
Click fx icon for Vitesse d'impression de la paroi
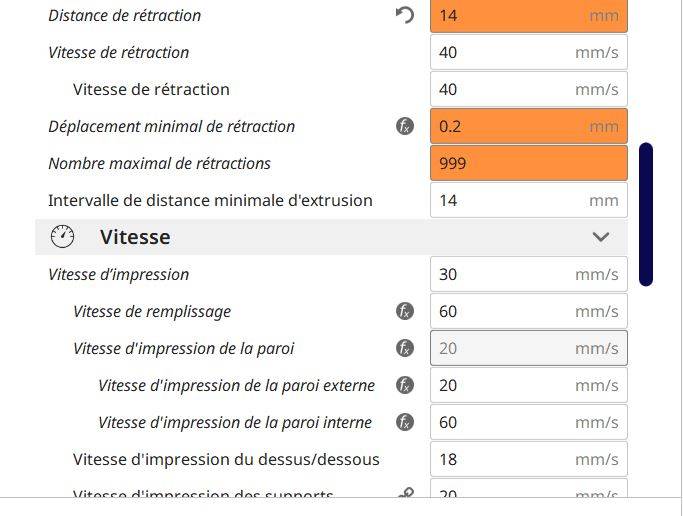pyautogui.click(x=405, y=348)
